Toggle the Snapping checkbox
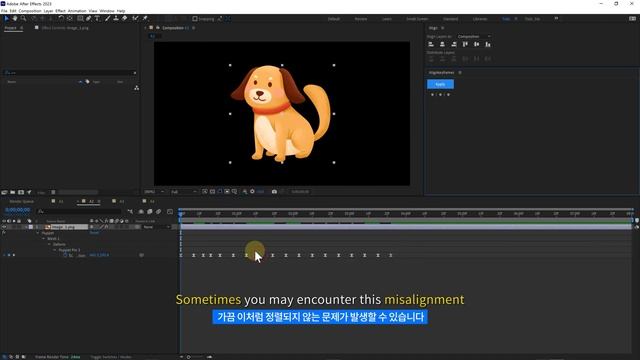 pos(195,19)
